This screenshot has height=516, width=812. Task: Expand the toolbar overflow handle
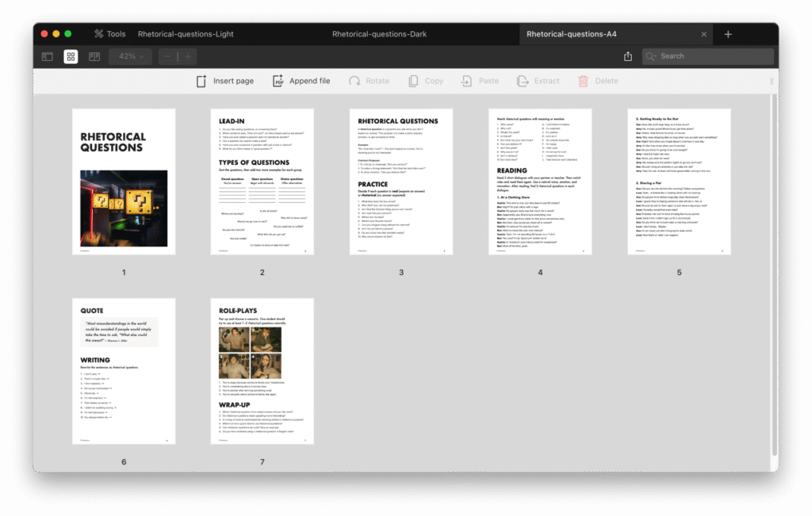point(772,80)
